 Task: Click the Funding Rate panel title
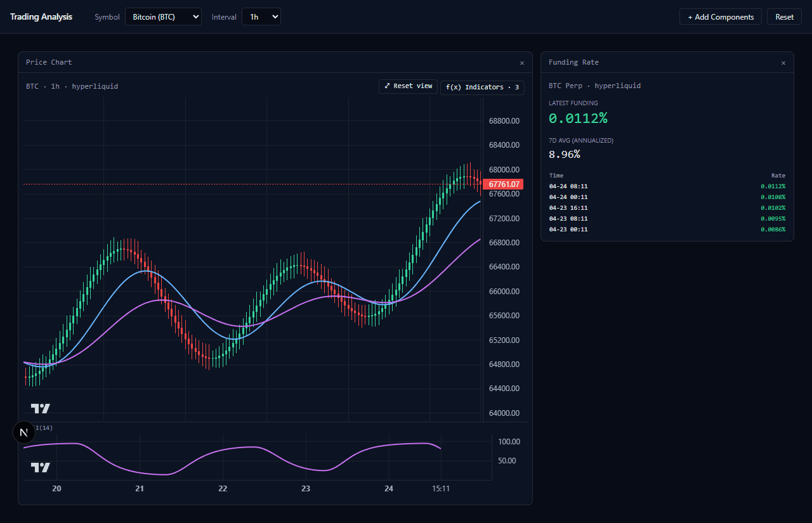573,63
